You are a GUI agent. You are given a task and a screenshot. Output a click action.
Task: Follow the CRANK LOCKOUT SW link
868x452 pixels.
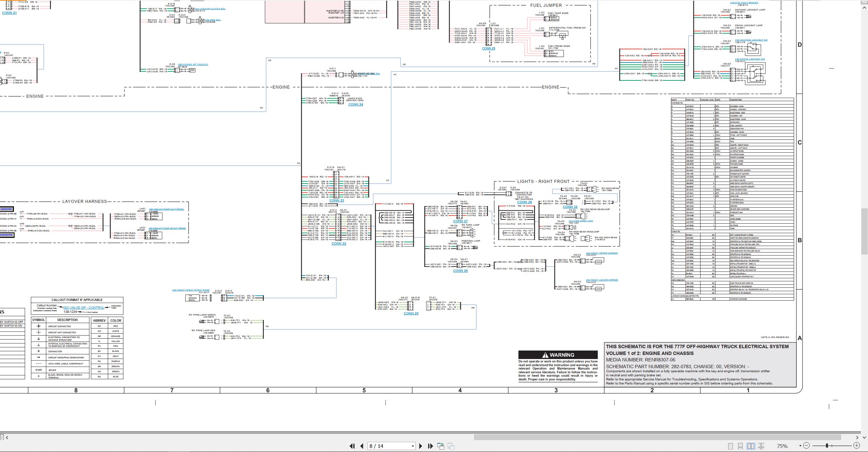click(x=750, y=59)
